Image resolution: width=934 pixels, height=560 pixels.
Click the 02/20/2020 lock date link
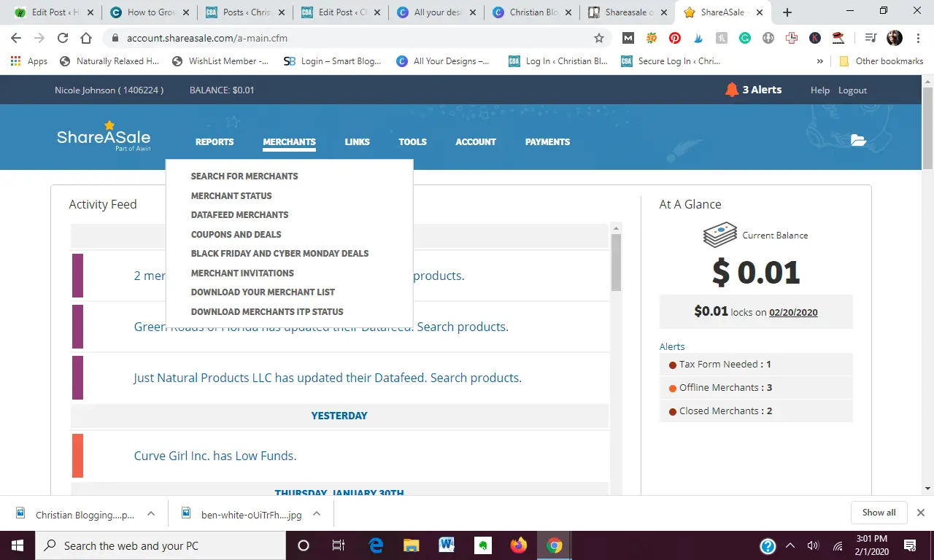click(x=793, y=312)
